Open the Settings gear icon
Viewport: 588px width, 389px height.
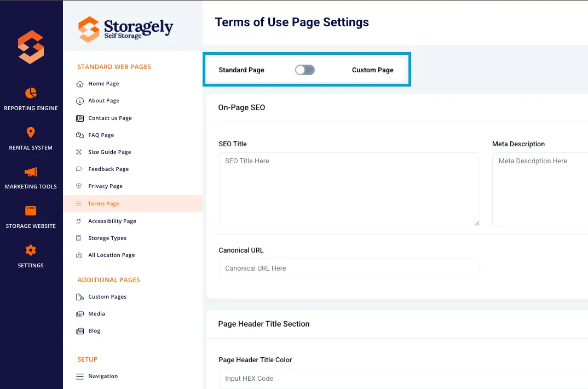coord(31,250)
